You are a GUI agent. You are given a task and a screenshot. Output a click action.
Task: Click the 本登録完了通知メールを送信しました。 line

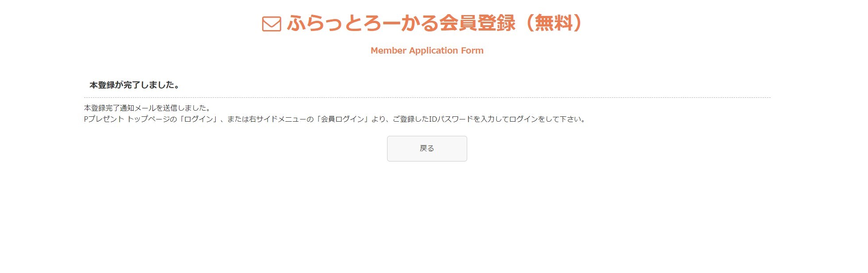pyautogui.click(x=147, y=108)
